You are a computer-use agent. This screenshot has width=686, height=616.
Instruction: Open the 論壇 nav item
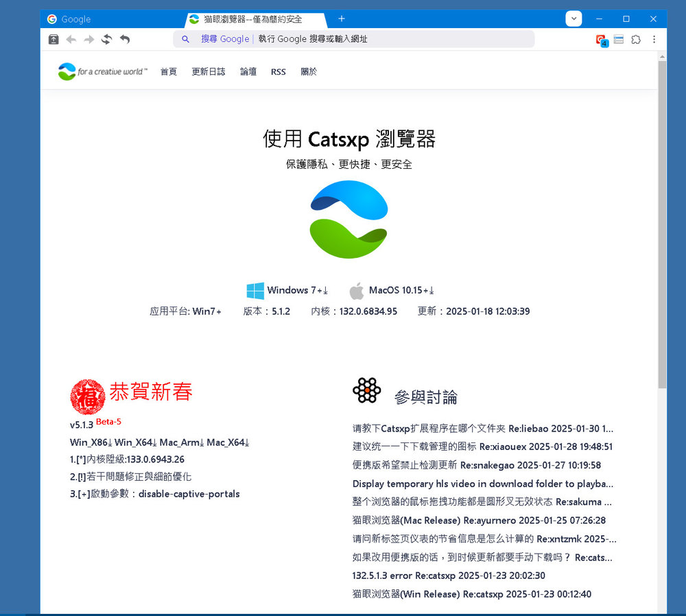(x=248, y=72)
